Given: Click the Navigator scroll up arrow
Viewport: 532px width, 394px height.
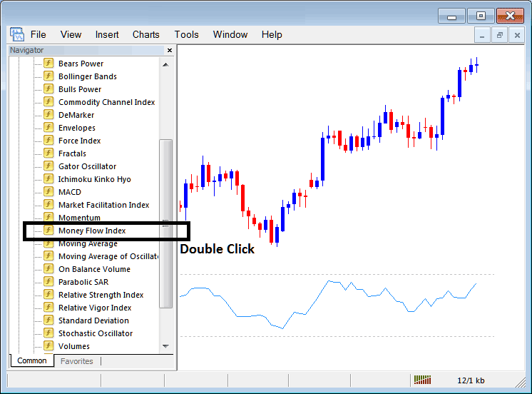Looking at the screenshot, I should (x=165, y=64).
